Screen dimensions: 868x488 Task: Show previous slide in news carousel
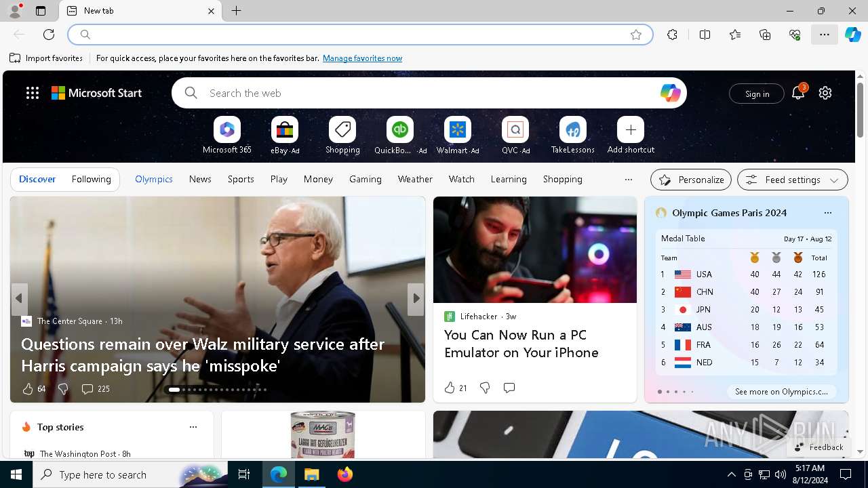[19, 298]
